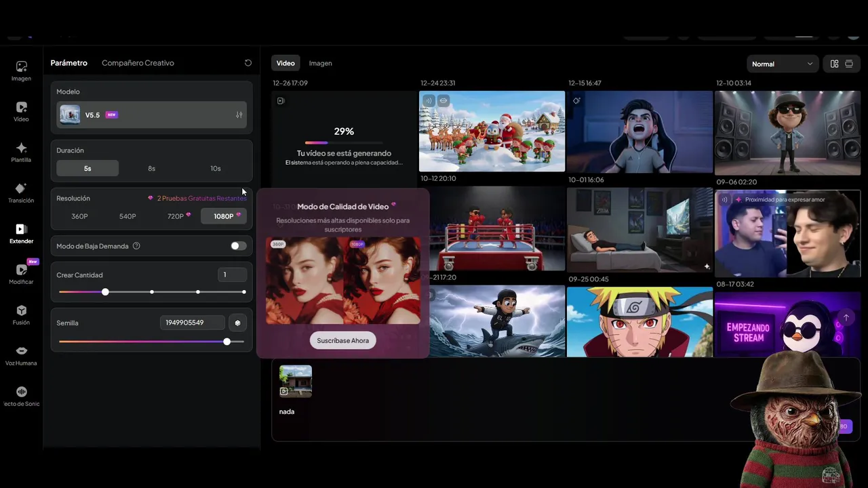
Task: Choose 360P resolution
Action: coord(79,216)
